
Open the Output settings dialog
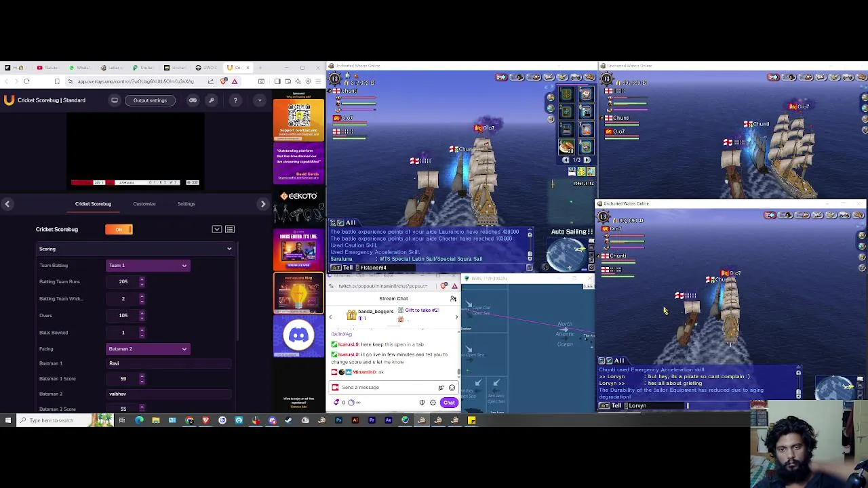pos(150,100)
